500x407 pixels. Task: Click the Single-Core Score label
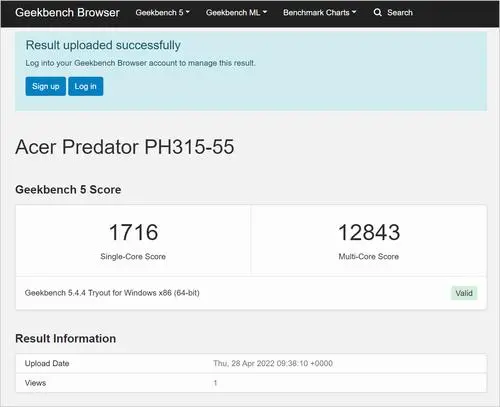[133, 257]
